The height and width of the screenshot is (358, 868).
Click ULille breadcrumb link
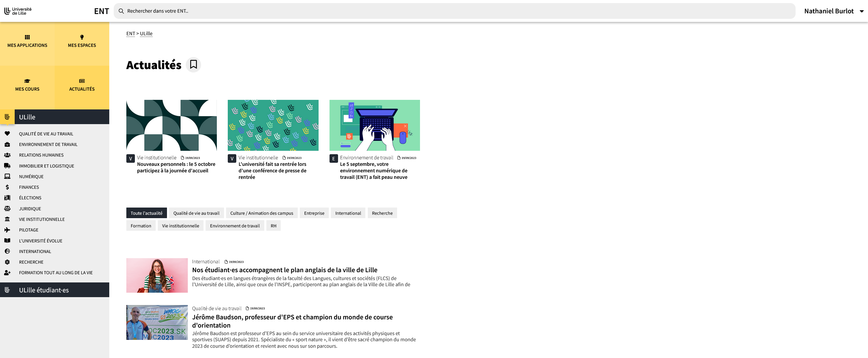point(146,34)
